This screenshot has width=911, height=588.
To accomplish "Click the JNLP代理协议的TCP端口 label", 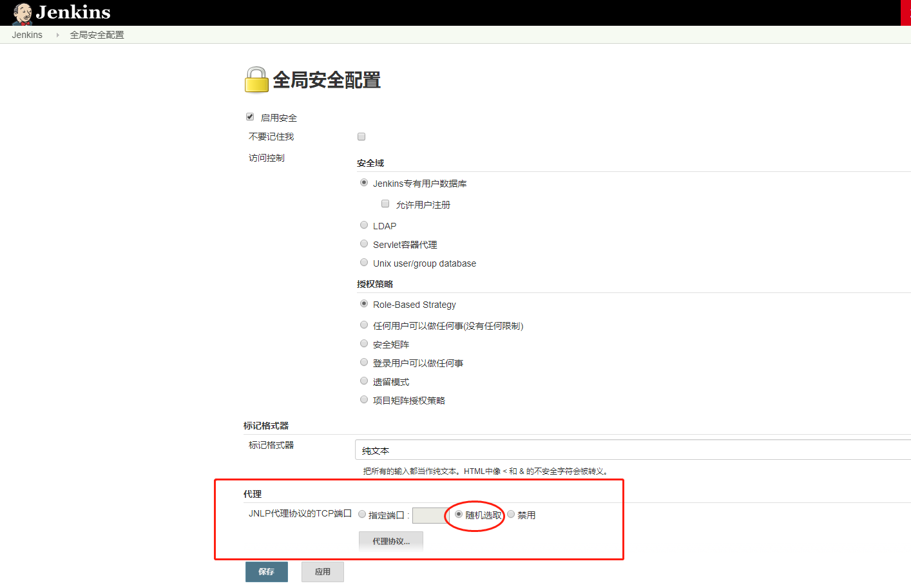I will tap(300, 513).
